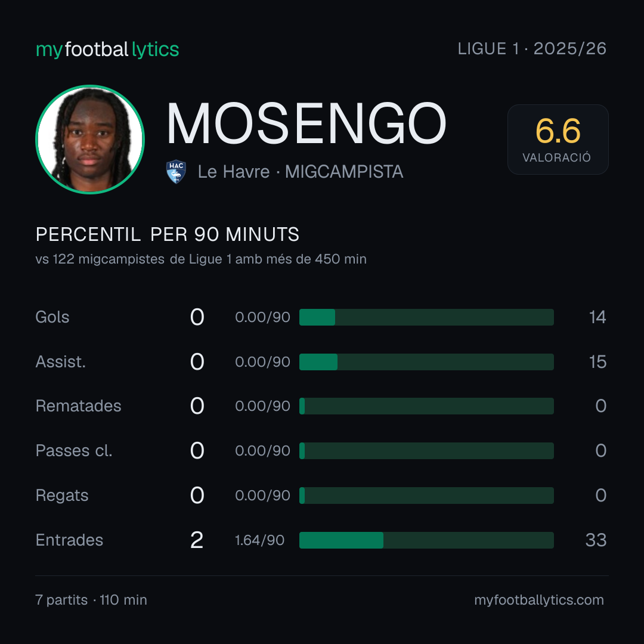Screen dimensions: 644x644
Task: Click the Entrades percentile bar
Action: [x=426, y=540]
